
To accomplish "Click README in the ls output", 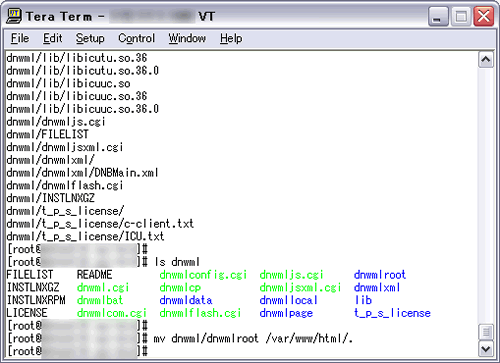I will [94, 275].
